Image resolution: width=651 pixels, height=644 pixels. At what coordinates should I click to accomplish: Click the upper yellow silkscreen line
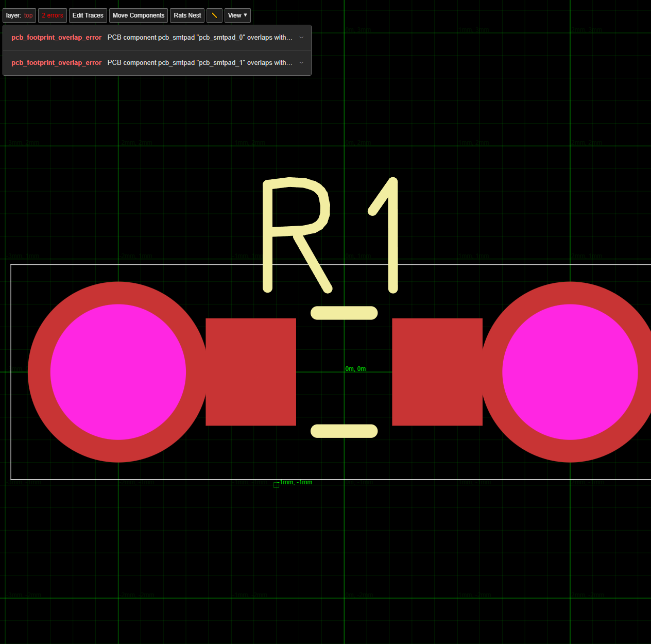point(344,313)
